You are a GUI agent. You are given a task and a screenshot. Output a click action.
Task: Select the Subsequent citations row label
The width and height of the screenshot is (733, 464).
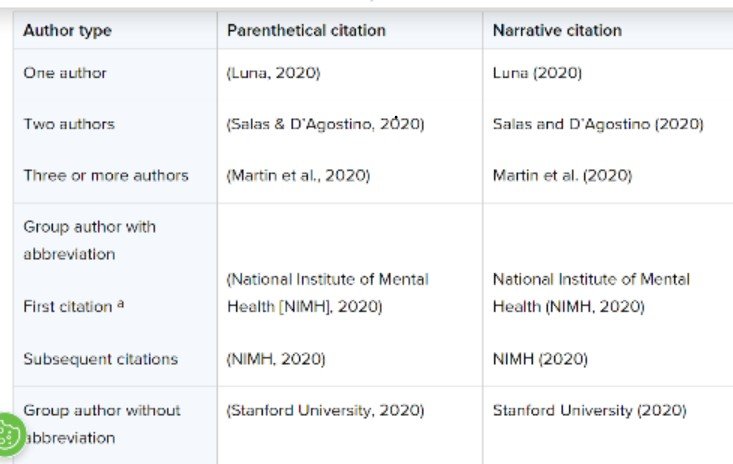click(101, 359)
